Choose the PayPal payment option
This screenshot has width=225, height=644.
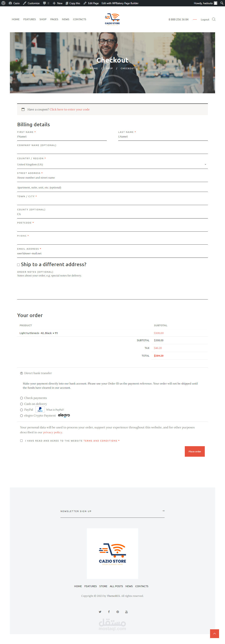(x=22, y=410)
